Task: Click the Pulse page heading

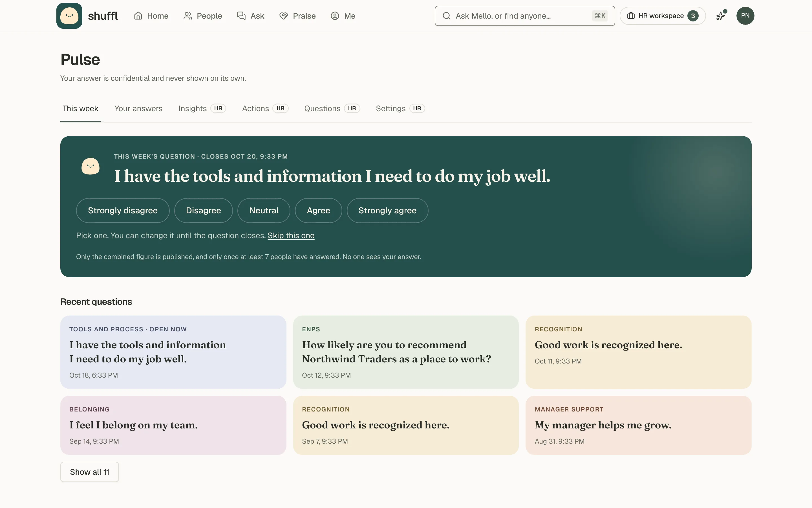Action: click(80, 60)
